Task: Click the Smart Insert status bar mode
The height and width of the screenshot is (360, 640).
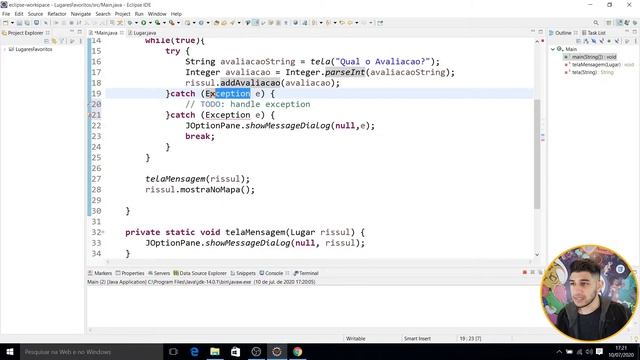Action: (417, 338)
